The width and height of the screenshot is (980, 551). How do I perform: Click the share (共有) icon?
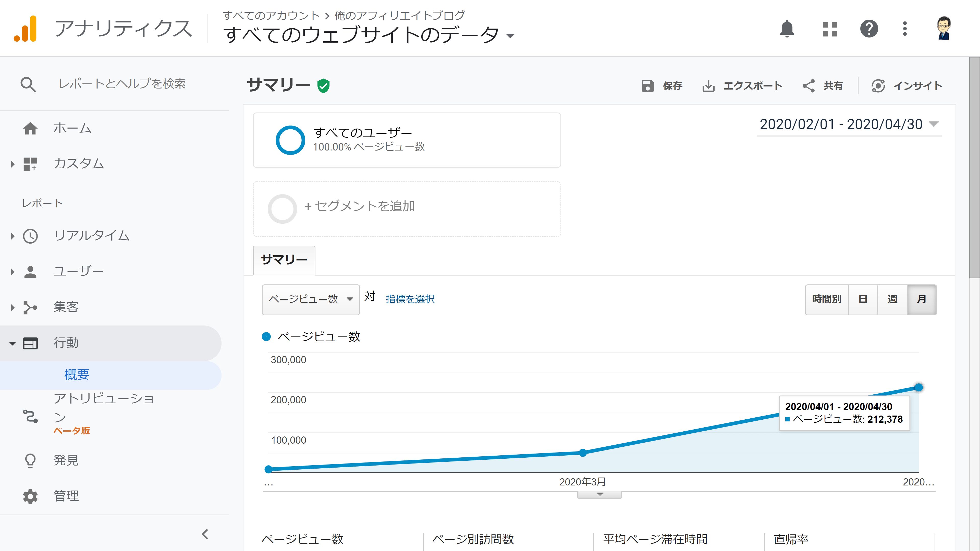tap(808, 86)
